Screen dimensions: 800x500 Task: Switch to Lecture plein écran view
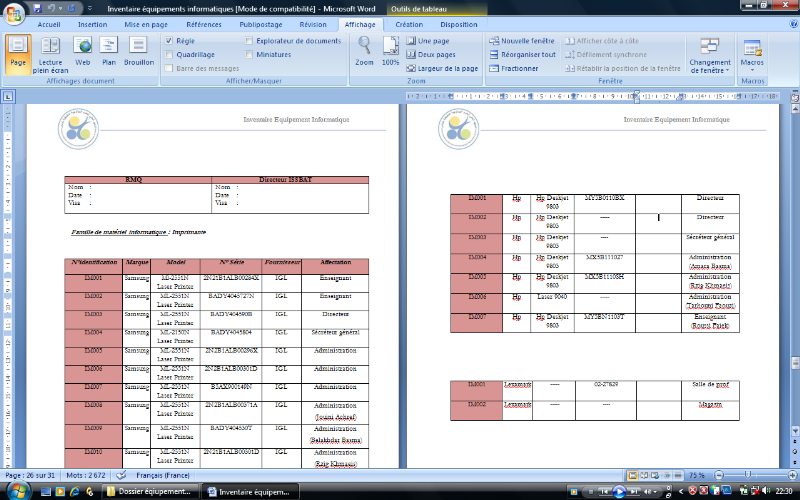click(51, 55)
